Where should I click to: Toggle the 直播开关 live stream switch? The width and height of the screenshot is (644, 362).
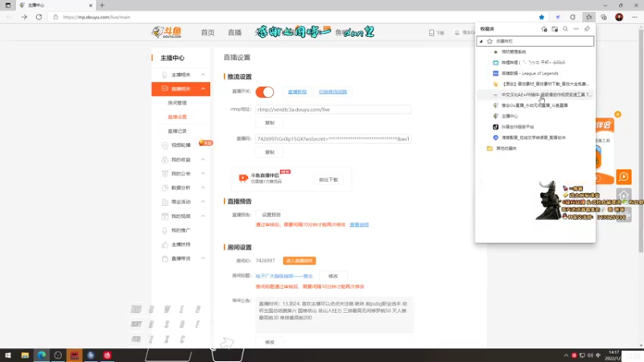(x=265, y=92)
